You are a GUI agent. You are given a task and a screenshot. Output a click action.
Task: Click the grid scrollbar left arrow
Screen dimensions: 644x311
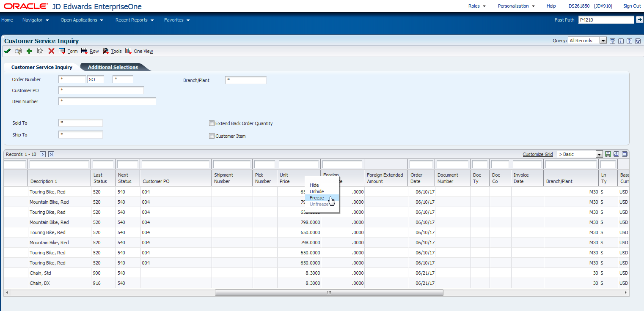(7, 292)
